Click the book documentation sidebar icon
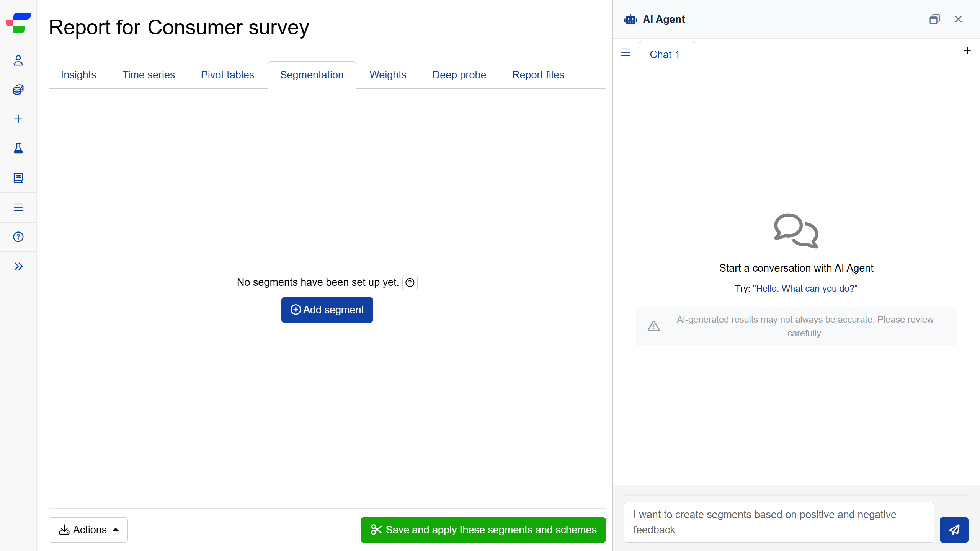This screenshot has width=980, height=551. click(18, 178)
